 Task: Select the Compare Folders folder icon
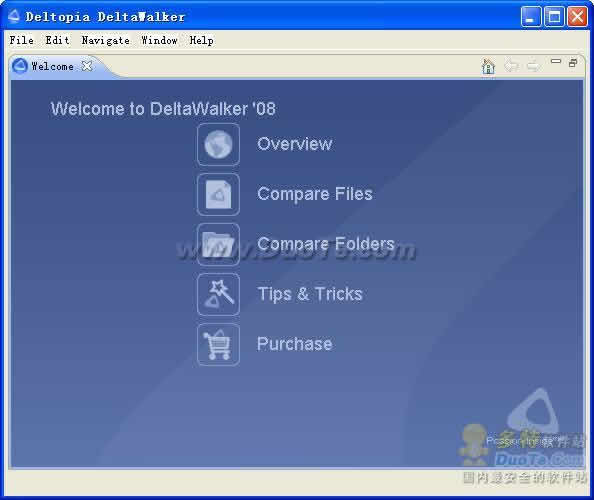218,244
